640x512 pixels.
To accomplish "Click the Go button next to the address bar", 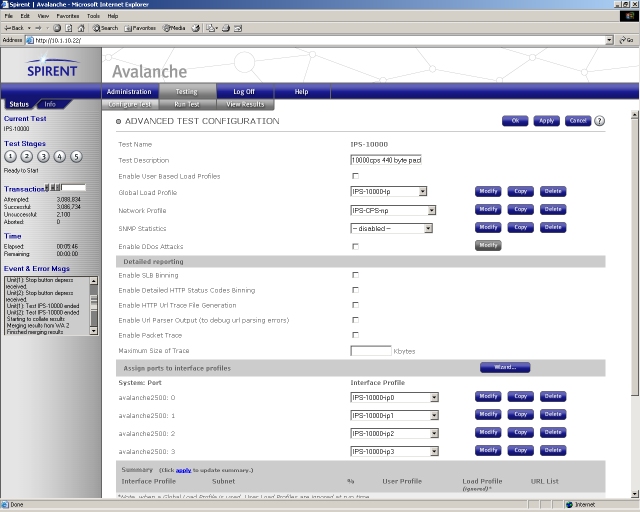I will (x=626, y=40).
